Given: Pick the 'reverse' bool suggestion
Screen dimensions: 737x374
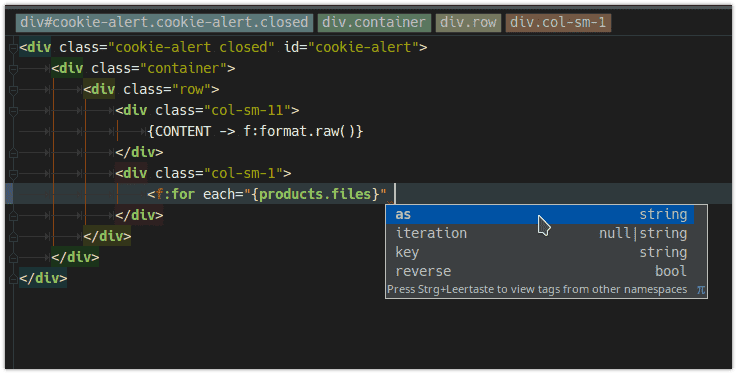Looking at the screenshot, I should (x=540, y=271).
